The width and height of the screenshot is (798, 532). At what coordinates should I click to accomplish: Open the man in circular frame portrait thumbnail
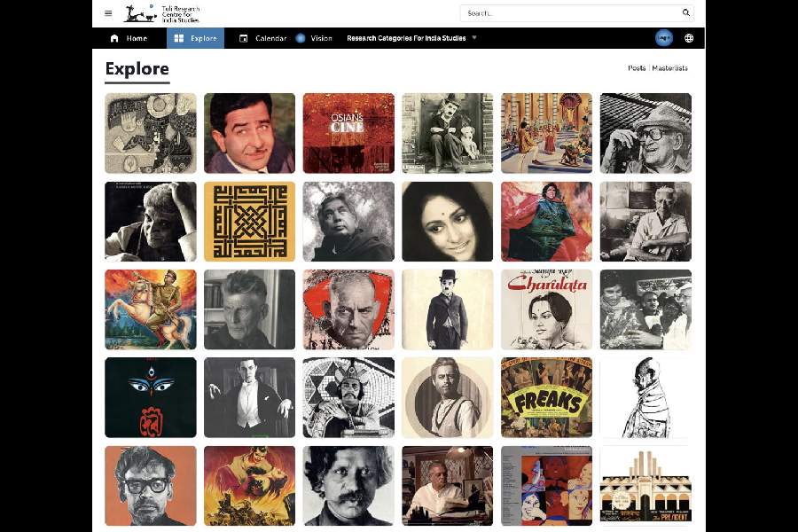tap(448, 397)
